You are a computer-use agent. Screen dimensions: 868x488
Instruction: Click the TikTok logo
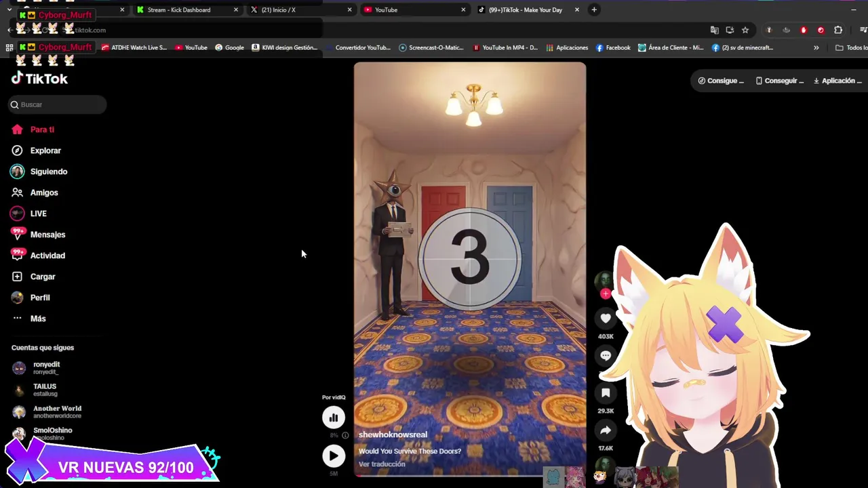pos(39,79)
